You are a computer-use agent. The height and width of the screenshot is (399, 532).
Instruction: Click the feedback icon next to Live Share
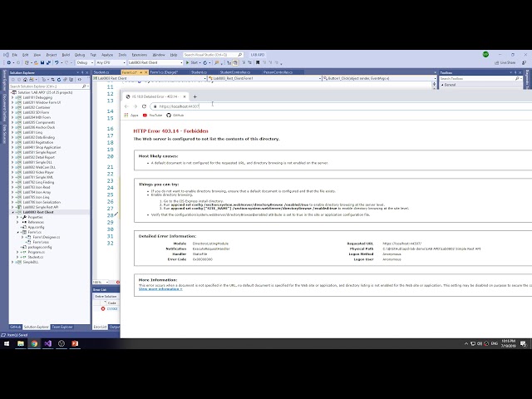click(525, 63)
